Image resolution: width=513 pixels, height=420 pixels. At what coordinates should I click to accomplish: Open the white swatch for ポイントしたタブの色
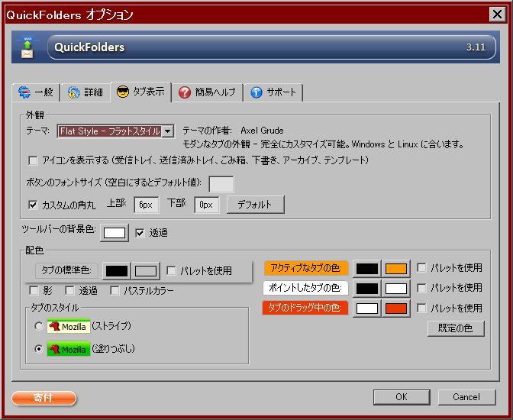click(396, 289)
